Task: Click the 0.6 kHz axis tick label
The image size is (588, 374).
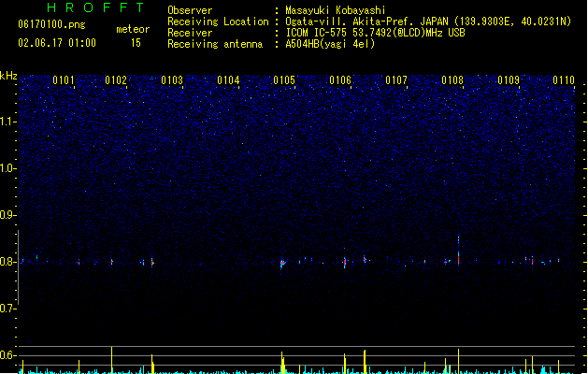Action: coord(7,355)
